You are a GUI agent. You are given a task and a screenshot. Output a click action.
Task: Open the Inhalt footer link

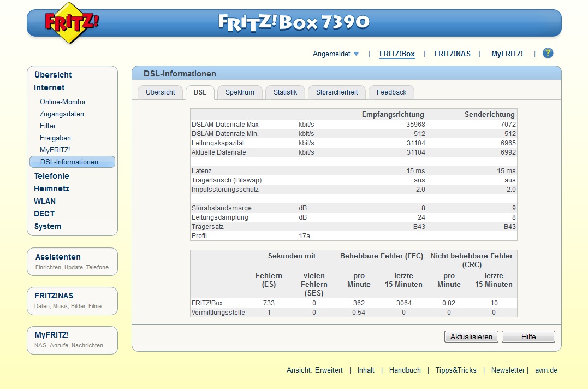[366, 370]
